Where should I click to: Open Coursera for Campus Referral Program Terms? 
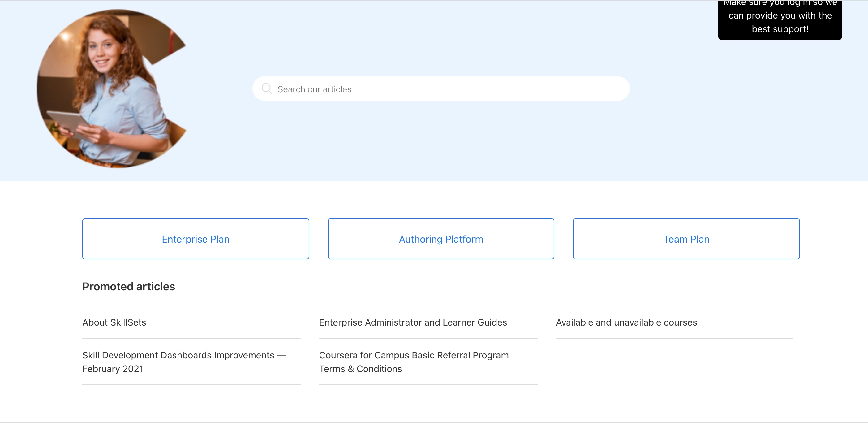coord(414,355)
